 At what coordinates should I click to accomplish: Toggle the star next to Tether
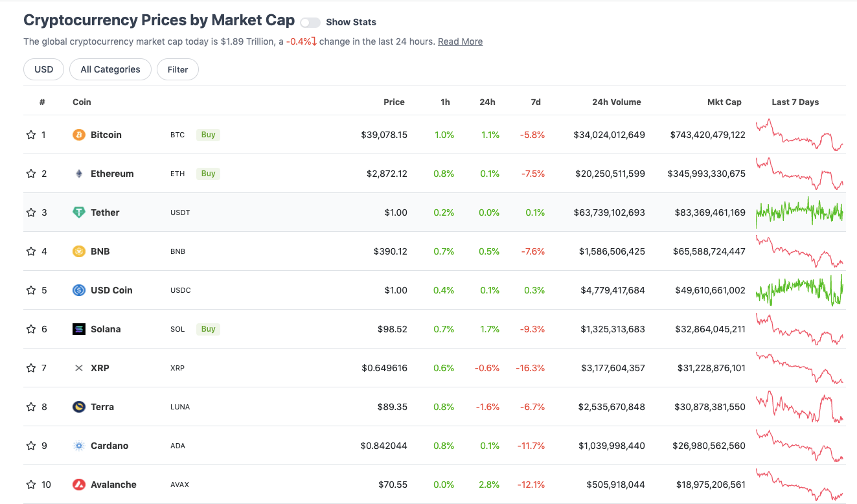[30, 212]
